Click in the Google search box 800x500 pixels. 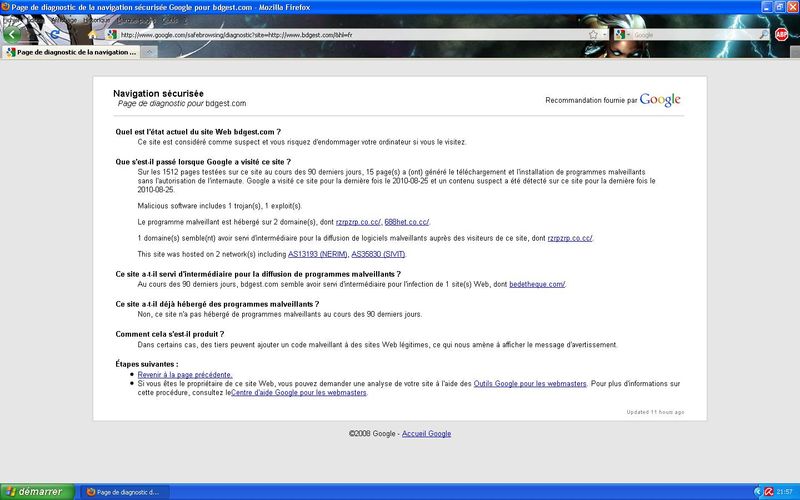pyautogui.click(x=690, y=34)
